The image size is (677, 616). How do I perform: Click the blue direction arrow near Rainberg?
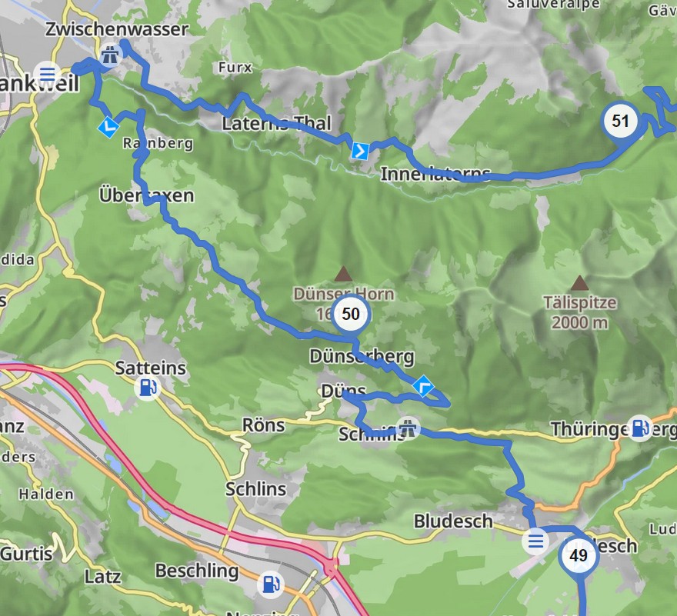click(x=108, y=126)
